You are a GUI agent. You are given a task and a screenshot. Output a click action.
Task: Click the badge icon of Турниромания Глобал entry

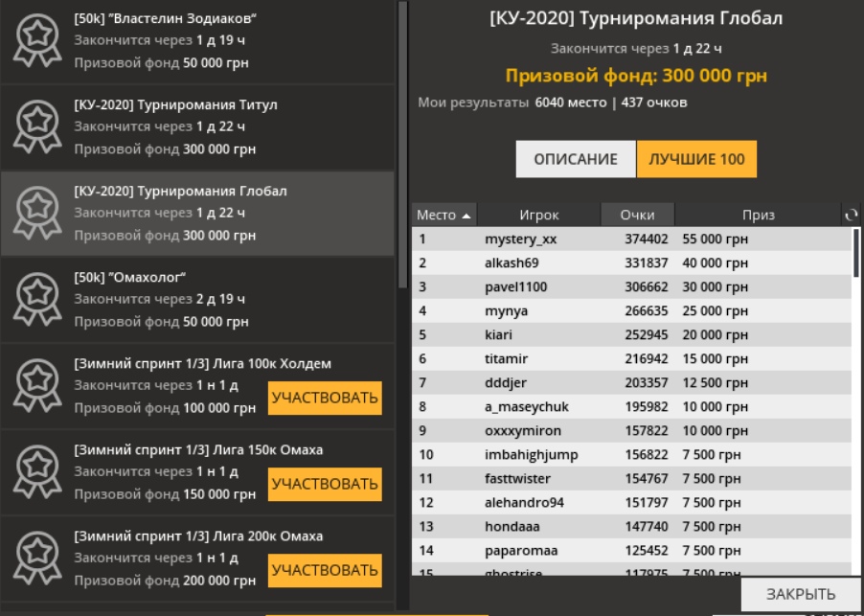click(37, 213)
